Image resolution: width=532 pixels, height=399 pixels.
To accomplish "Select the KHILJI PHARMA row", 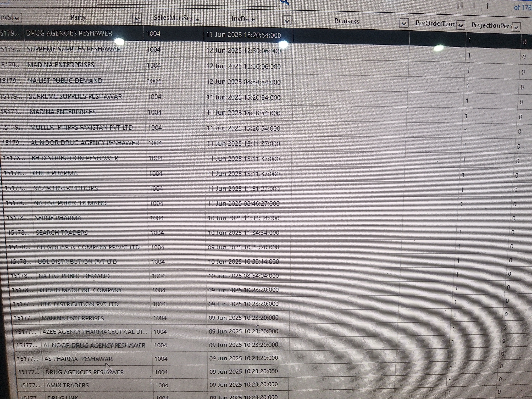I will 55,173.
